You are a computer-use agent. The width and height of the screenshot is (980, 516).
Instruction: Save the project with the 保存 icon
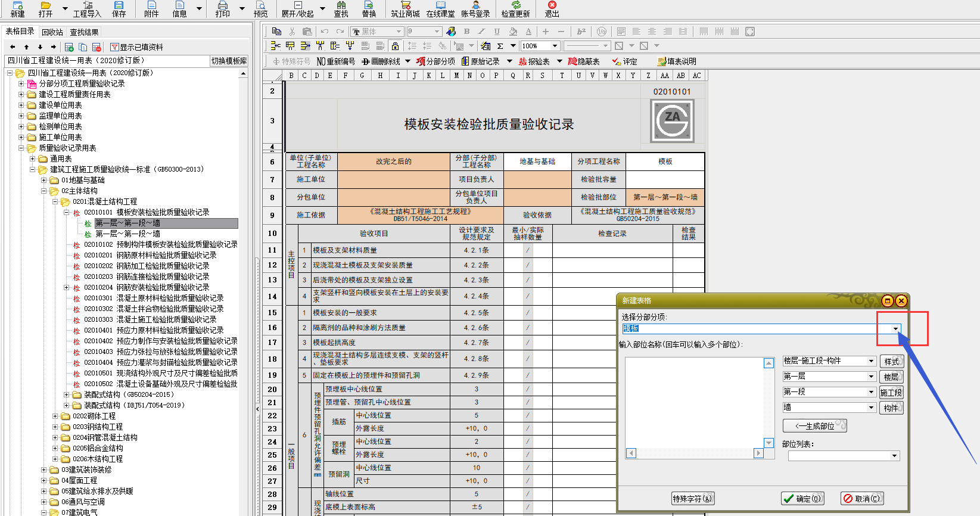[x=119, y=5]
